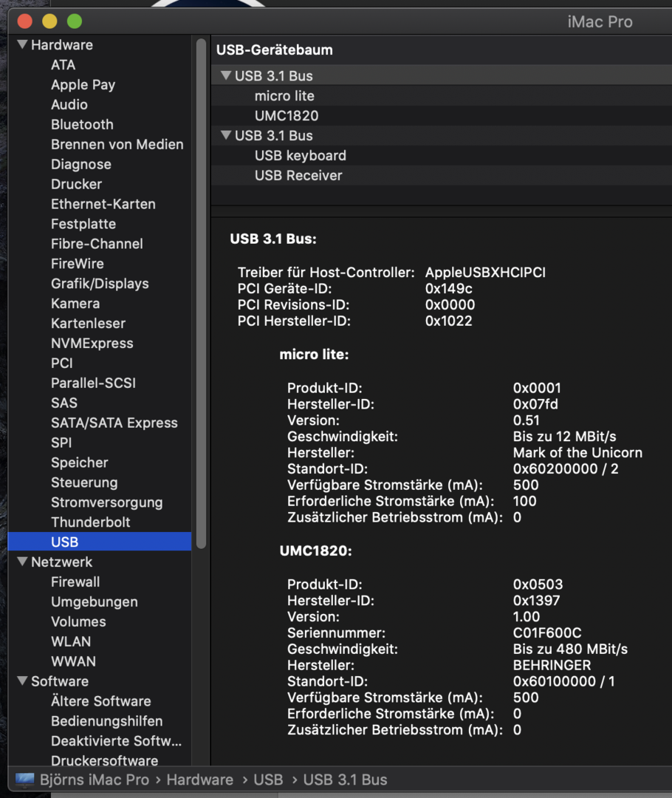The width and height of the screenshot is (672, 798).
Task: Collapse the first USB 3.1 Bus tree
Action: [x=226, y=76]
